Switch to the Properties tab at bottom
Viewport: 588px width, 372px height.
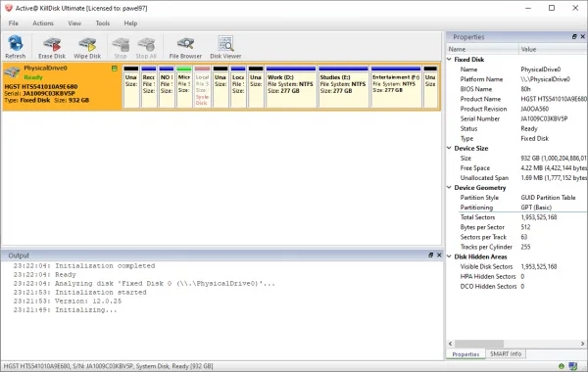(465, 354)
